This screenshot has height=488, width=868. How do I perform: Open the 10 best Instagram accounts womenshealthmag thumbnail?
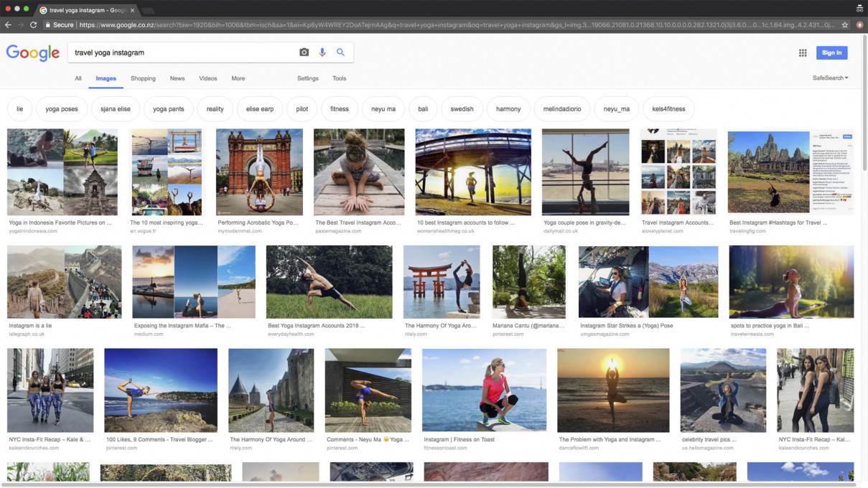(x=473, y=172)
